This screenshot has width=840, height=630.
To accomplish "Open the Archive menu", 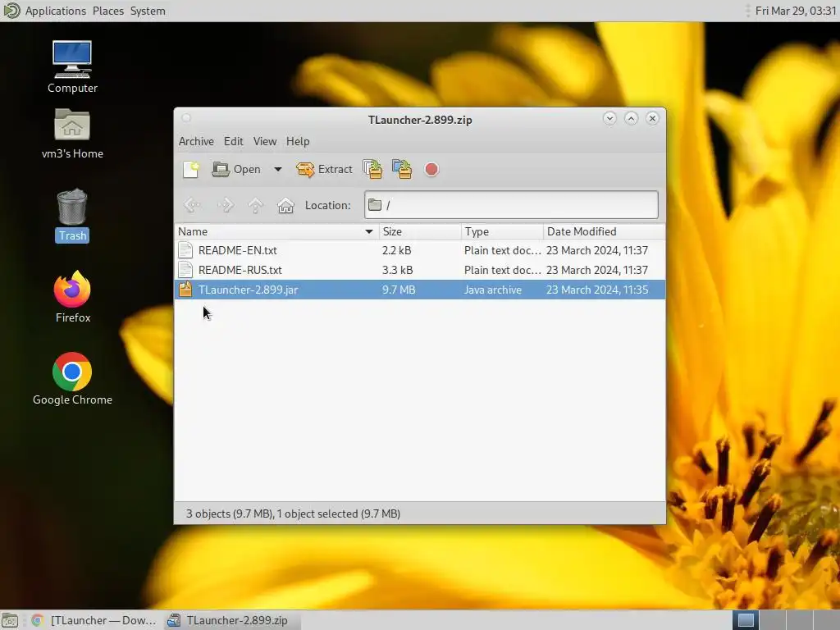I will click(x=196, y=141).
